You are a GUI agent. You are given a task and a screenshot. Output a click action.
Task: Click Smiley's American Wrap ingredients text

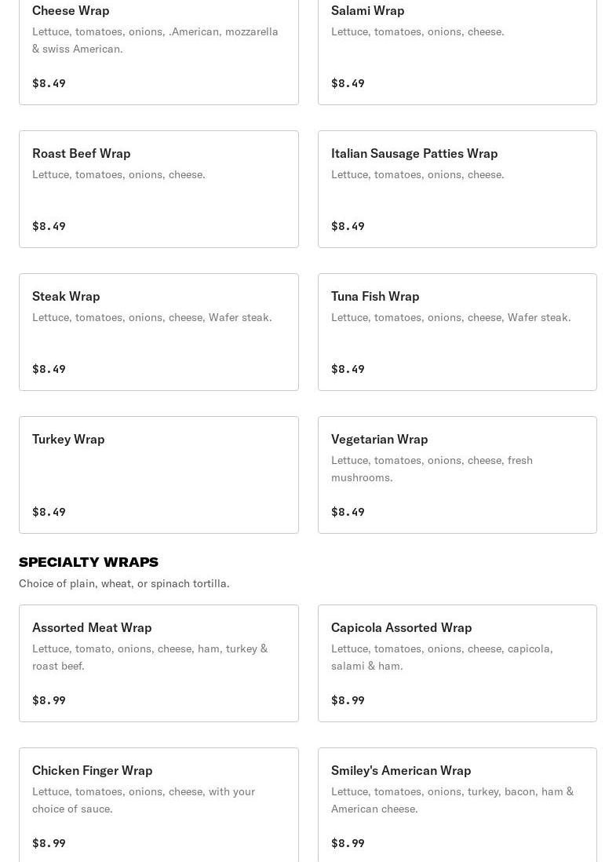click(452, 800)
